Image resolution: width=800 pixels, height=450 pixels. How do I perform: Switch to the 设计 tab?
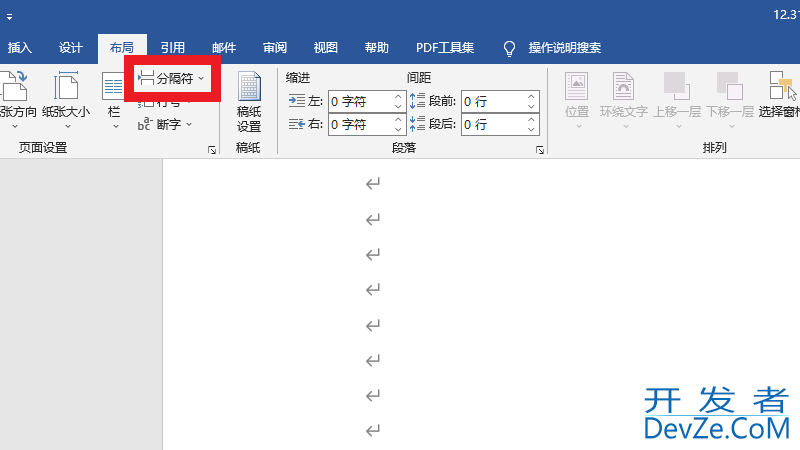70,48
